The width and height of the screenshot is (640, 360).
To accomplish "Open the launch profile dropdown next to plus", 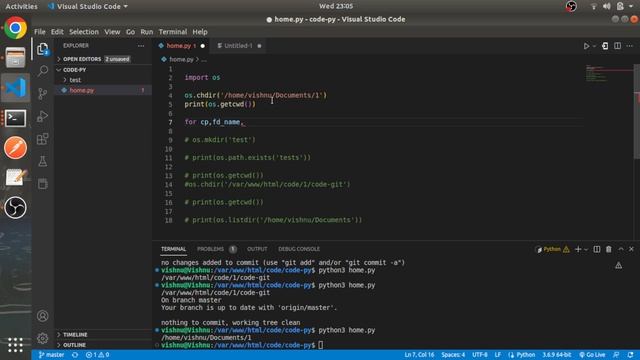I will click(x=586, y=249).
